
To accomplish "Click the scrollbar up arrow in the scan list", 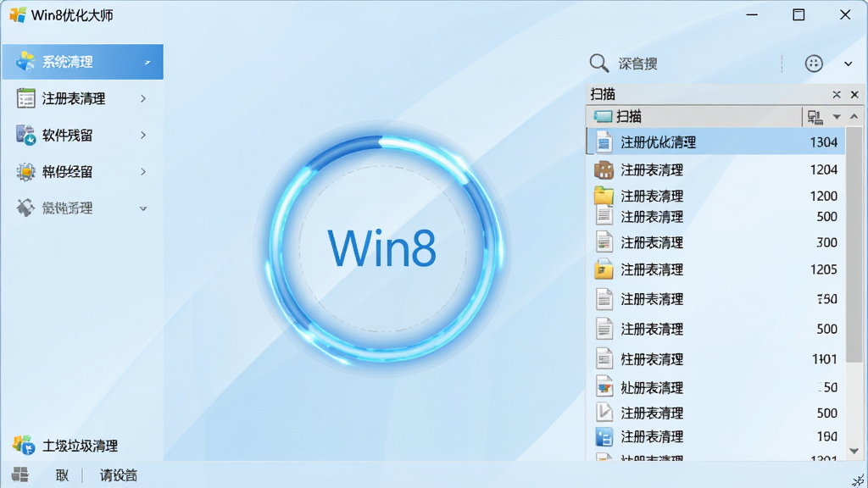I will pyautogui.click(x=854, y=117).
